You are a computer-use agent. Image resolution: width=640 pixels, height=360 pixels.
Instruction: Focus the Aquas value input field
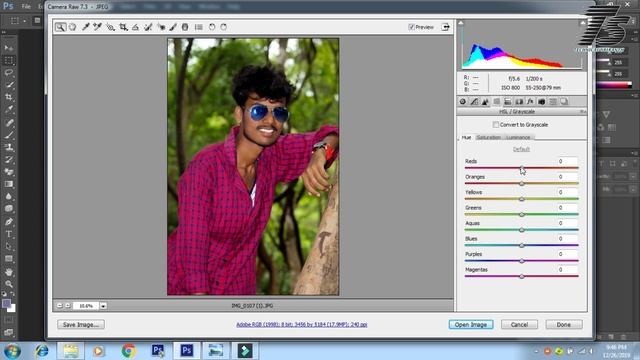click(x=567, y=223)
